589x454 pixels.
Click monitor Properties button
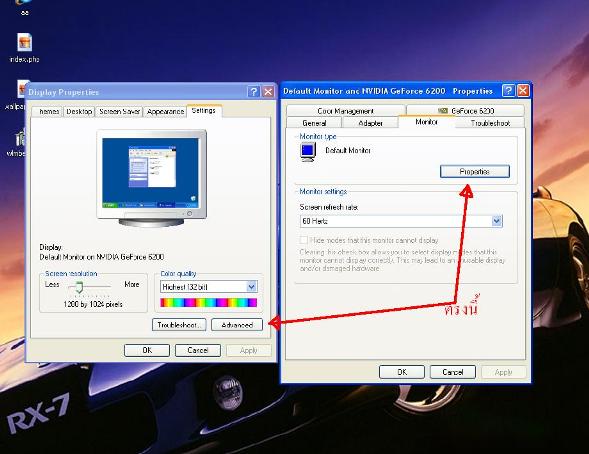tap(475, 172)
